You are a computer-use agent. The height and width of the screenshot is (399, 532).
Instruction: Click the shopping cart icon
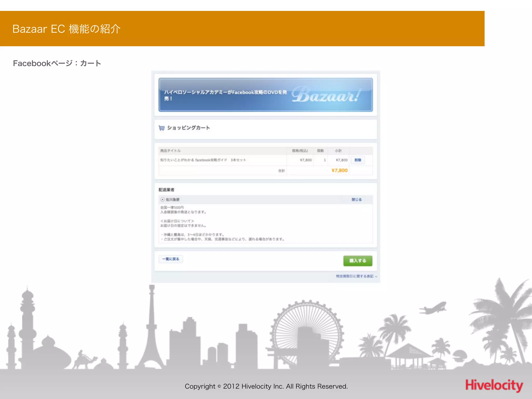162,128
